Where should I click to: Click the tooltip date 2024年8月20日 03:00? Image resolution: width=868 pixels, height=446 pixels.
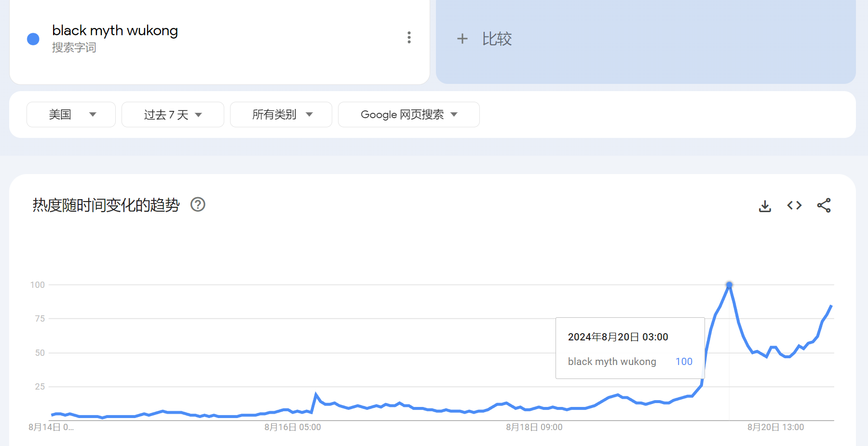point(618,337)
